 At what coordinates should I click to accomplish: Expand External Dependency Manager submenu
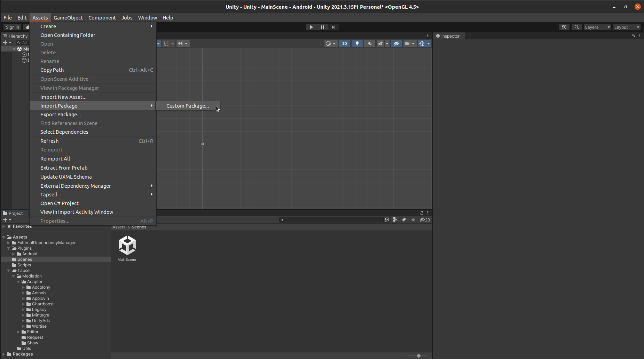[93, 186]
